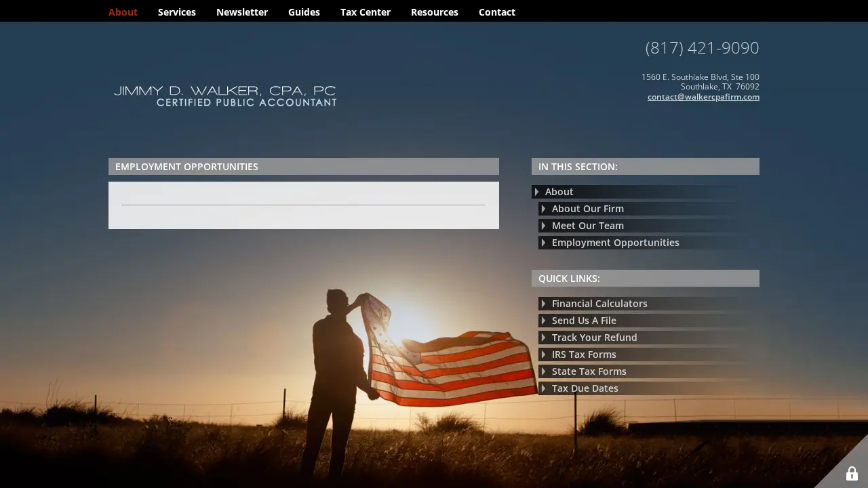Viewport: 868px width, 488px height.
Task: Click arrow icon beside Financial Calculators
Action: [x=544, y=304]
